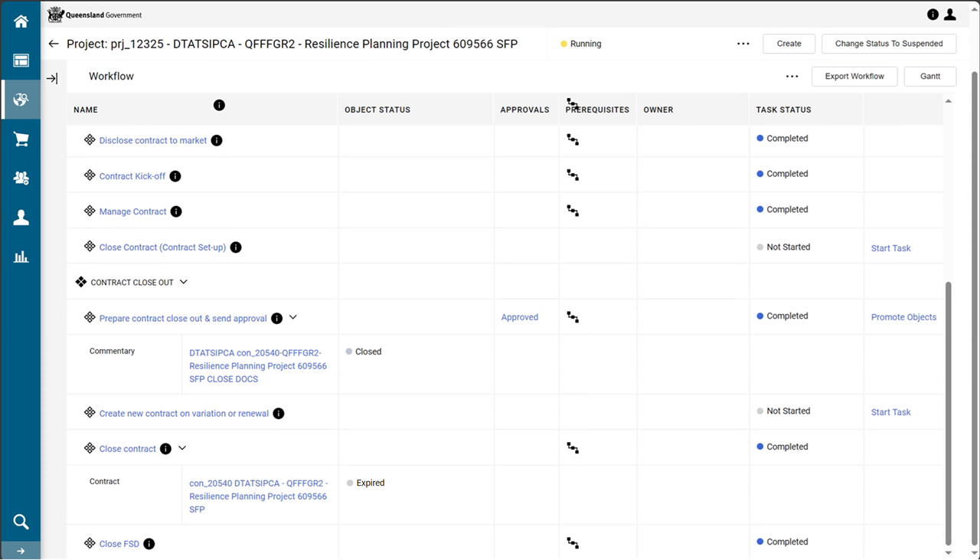
Task: Click the Promote Objects link
Action: pos(903,317)
